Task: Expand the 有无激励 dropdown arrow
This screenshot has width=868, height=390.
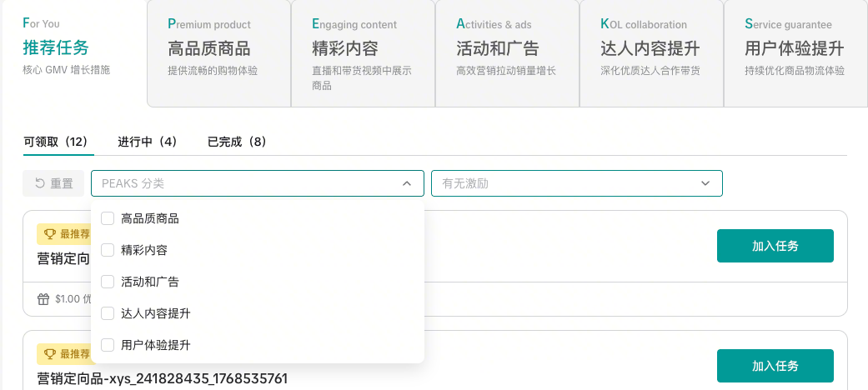Action: point(705,183)
